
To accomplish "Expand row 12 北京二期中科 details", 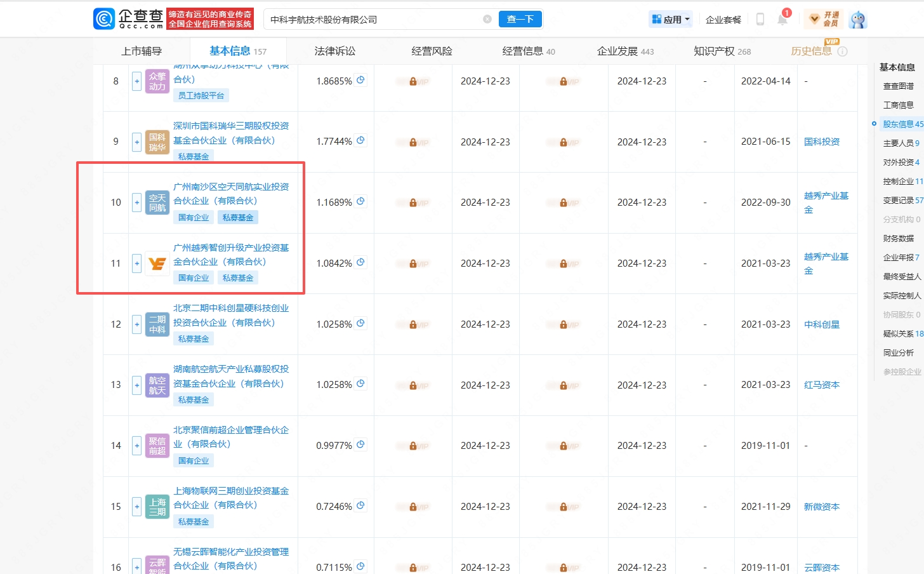I will coord(136,324).
